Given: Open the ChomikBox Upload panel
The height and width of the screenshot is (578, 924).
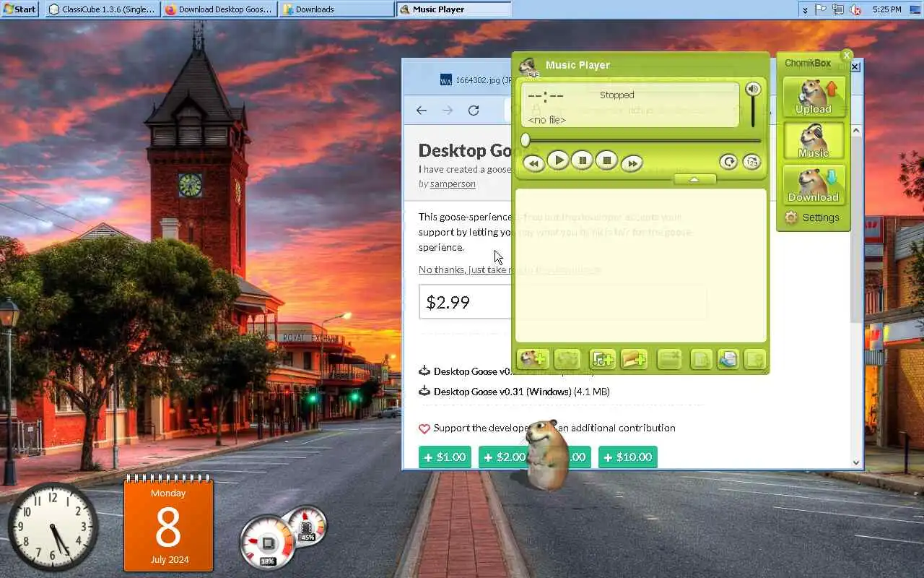Looking at the screenshot, I should point(814,97).
